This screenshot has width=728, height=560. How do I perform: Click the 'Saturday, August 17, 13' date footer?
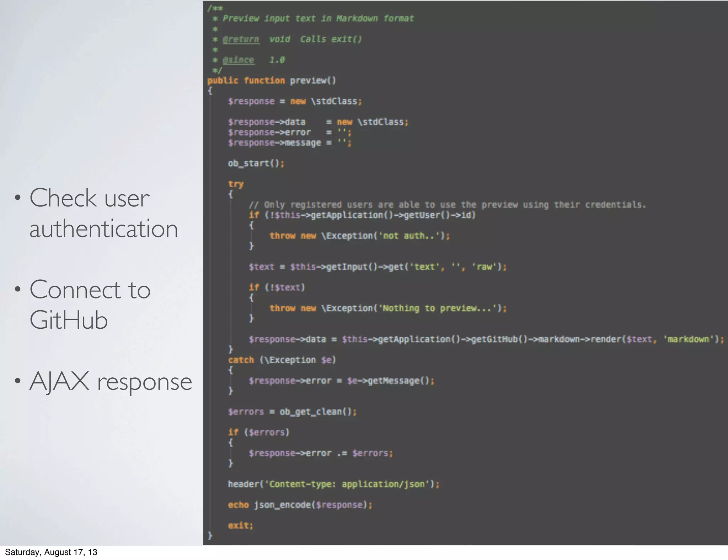(x=51, y=552)
